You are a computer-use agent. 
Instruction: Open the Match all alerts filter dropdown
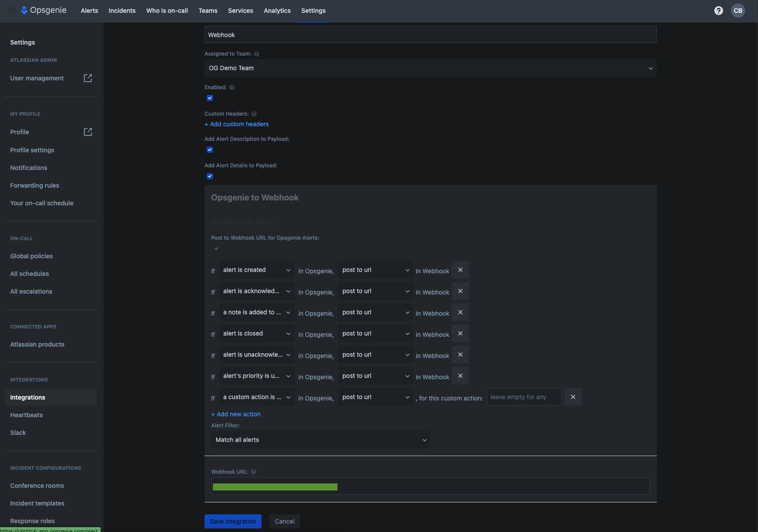(x=321, y=440)
